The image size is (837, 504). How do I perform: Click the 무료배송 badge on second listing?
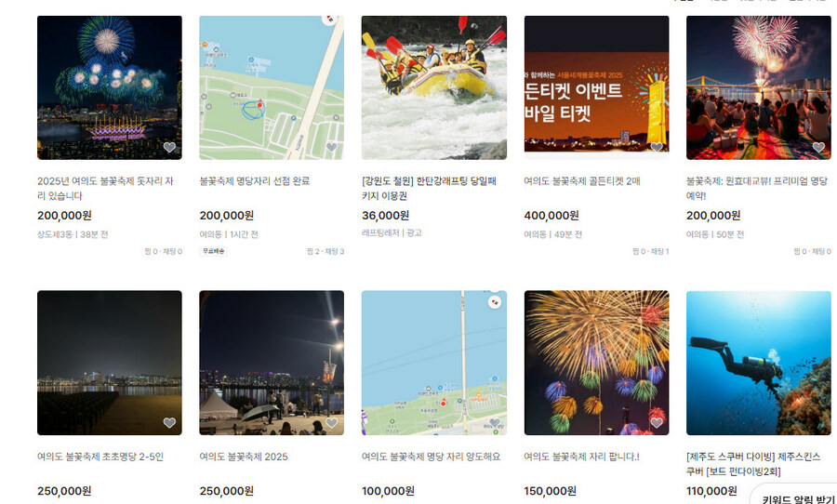(x=214, y=251)
